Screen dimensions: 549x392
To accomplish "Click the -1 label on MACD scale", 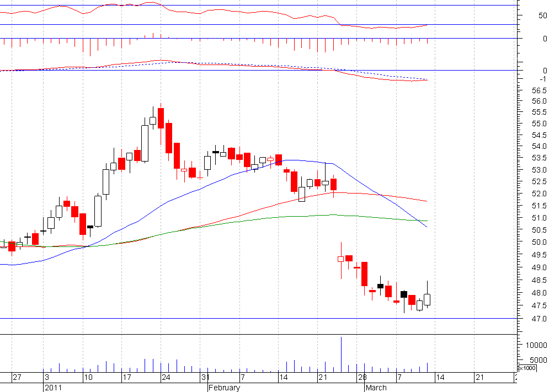I will (x=543, y=79).
